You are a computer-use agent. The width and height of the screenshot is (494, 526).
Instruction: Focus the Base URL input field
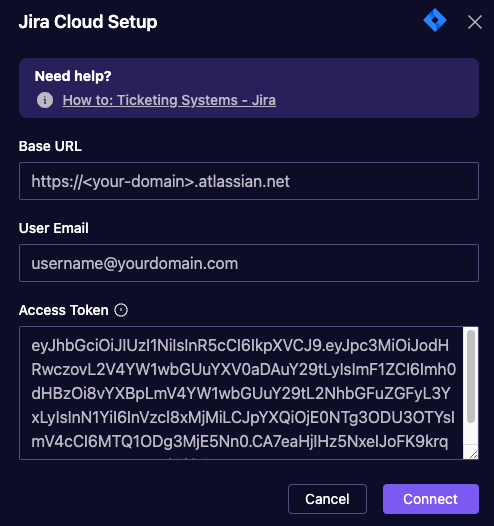pos(249,181)
